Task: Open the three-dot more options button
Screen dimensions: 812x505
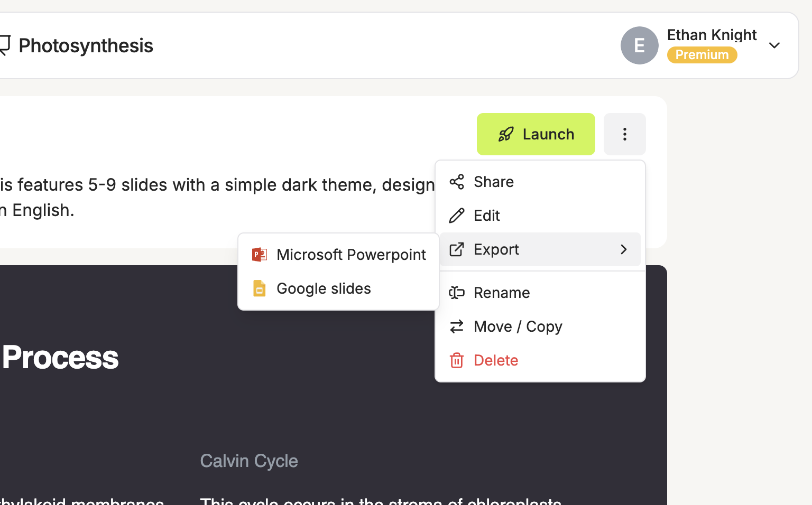Action: click(625, 134)
